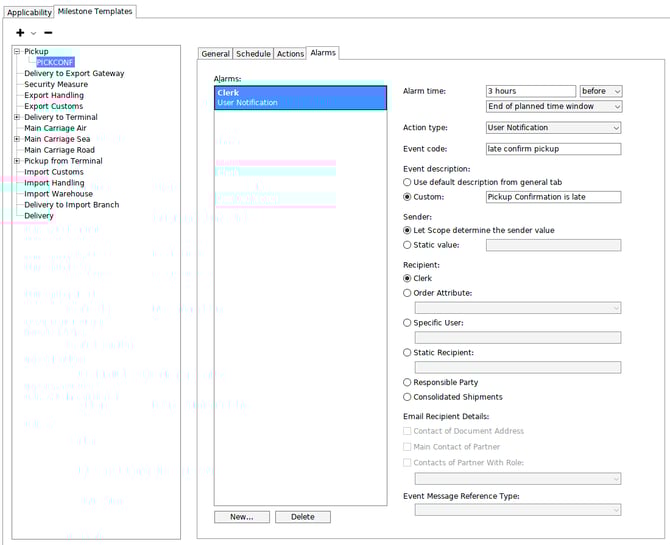Open the before/after alarm time dropdown
Screen dimensions: 670x545
click(601, 92)
